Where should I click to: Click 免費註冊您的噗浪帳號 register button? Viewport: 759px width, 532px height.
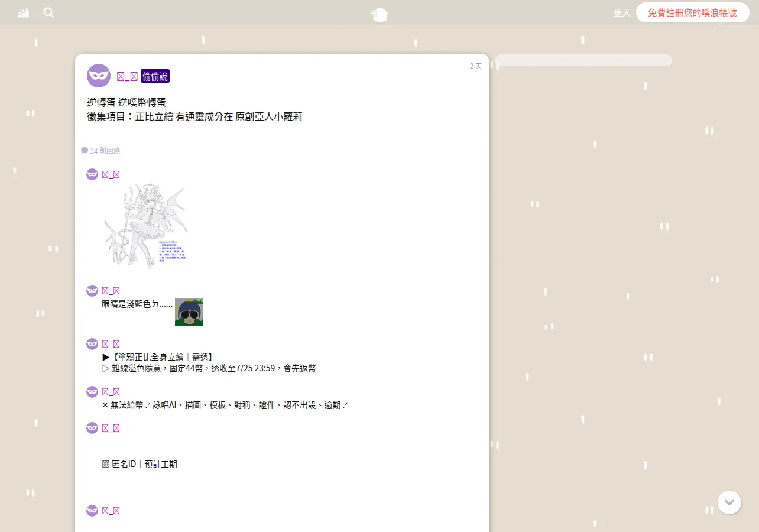693,12
